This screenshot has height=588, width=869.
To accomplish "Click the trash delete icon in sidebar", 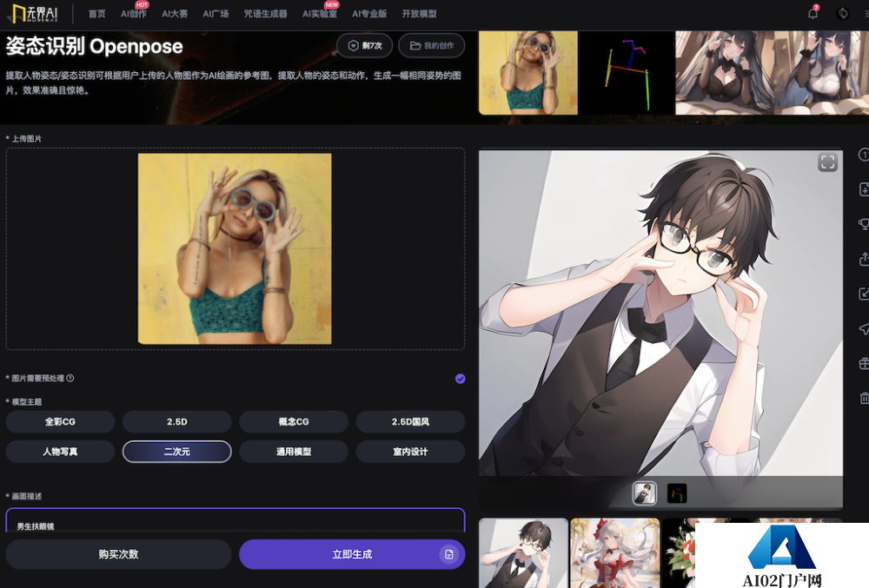I will (x=864, y=398).
